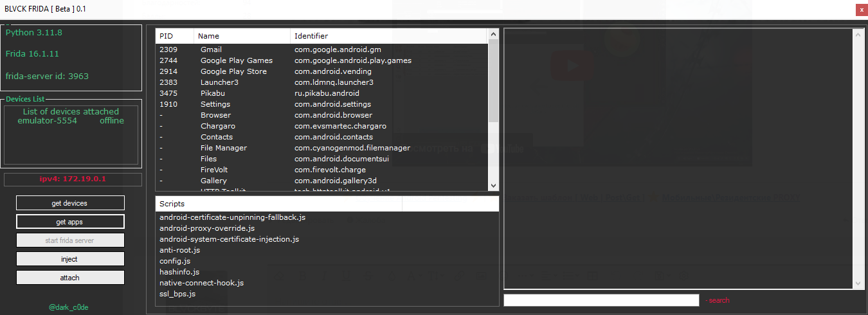Click the Scripts column header
Screen dimensions: 868x315
tap(278, 204)
